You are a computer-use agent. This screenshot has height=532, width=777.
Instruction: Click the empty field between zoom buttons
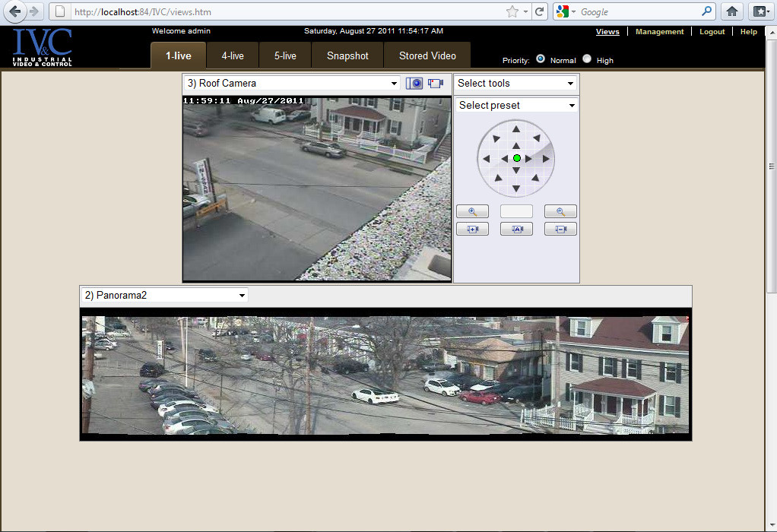(516, 211)
